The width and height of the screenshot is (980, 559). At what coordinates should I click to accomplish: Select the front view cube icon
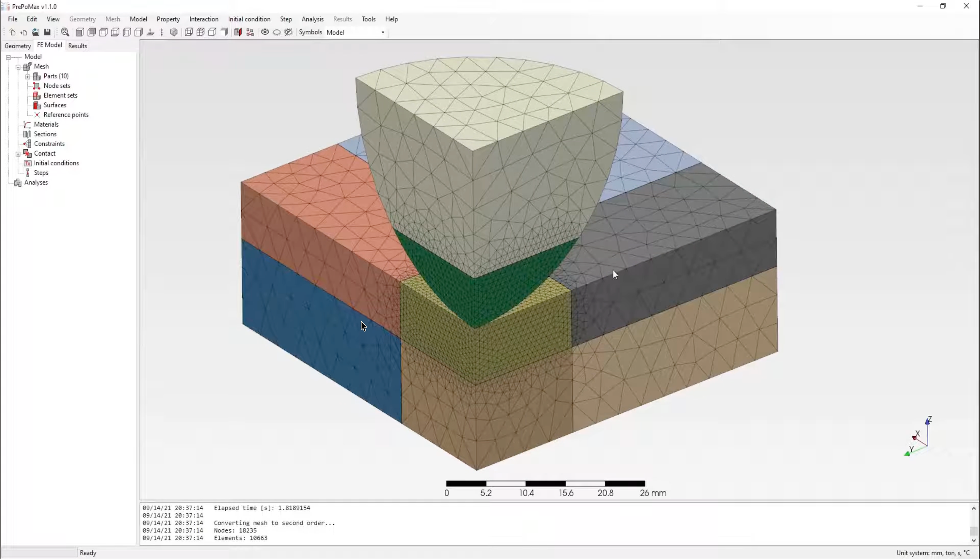pyautogui.click(x=79, y=32)
